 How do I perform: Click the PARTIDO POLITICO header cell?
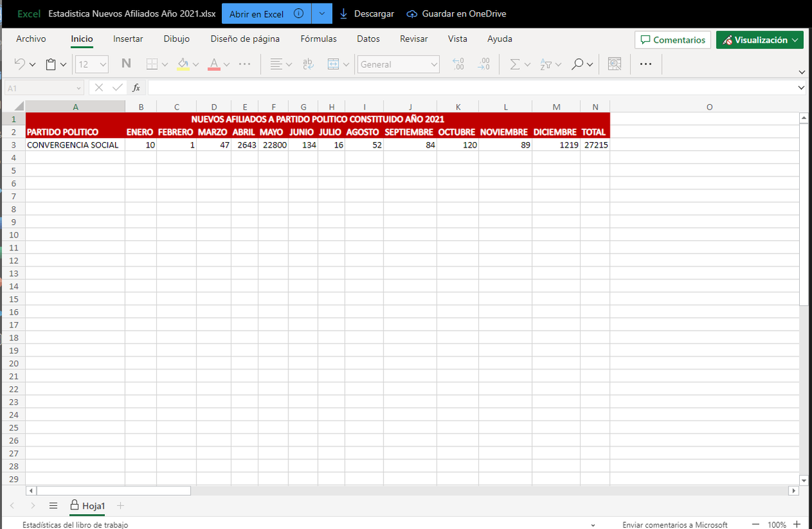point(75,132)
